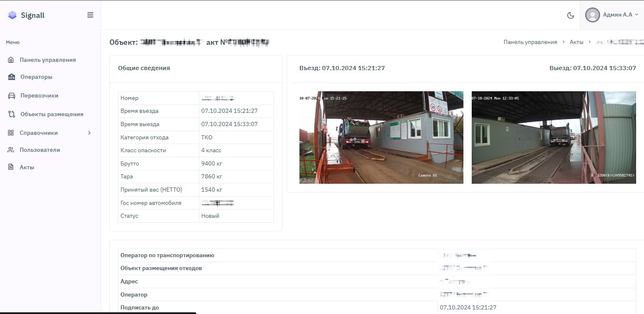The width and height of the screenshot is (644, 314).
Task: Select the 1540 кг net weight value
Action: [212, 190]
